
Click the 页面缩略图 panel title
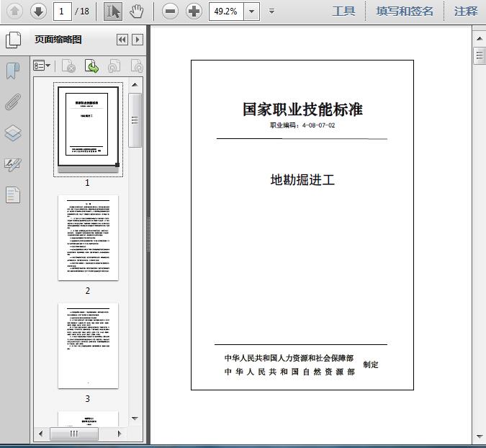tap(58, 40)
